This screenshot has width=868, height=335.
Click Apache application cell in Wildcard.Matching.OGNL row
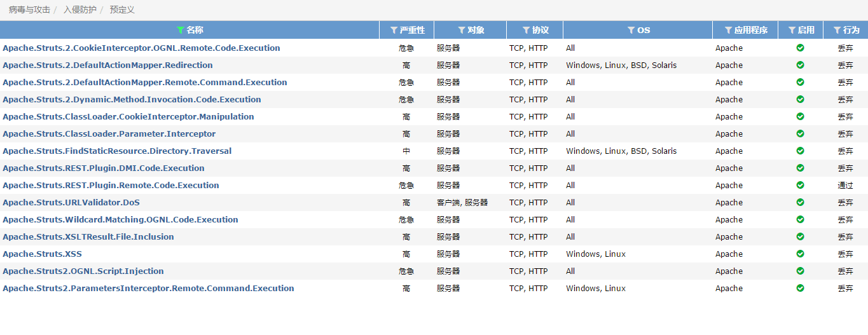tap(729, 219)
